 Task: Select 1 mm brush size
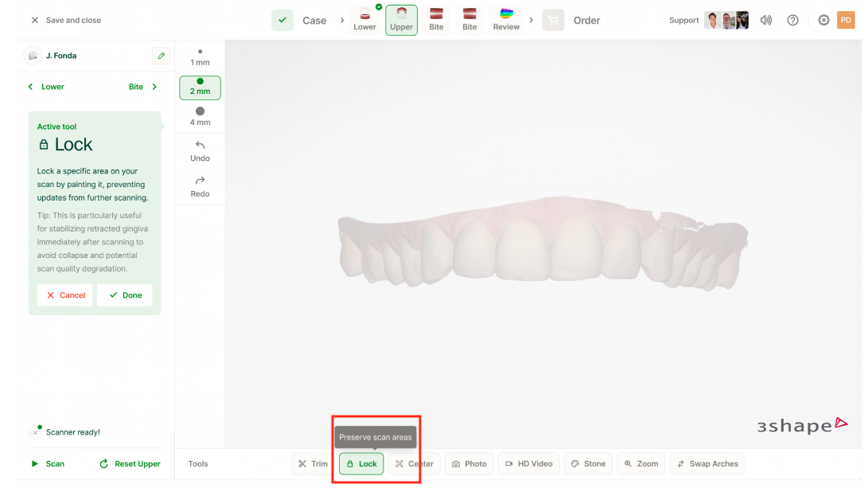[200, 57]
